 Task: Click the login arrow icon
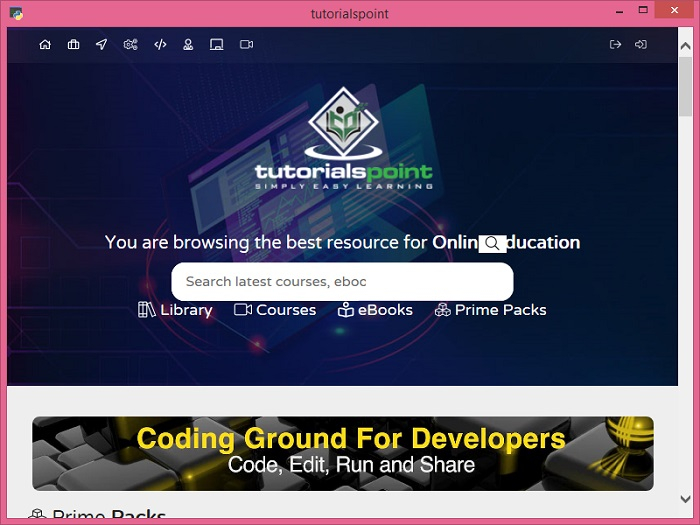click(641, 44)
